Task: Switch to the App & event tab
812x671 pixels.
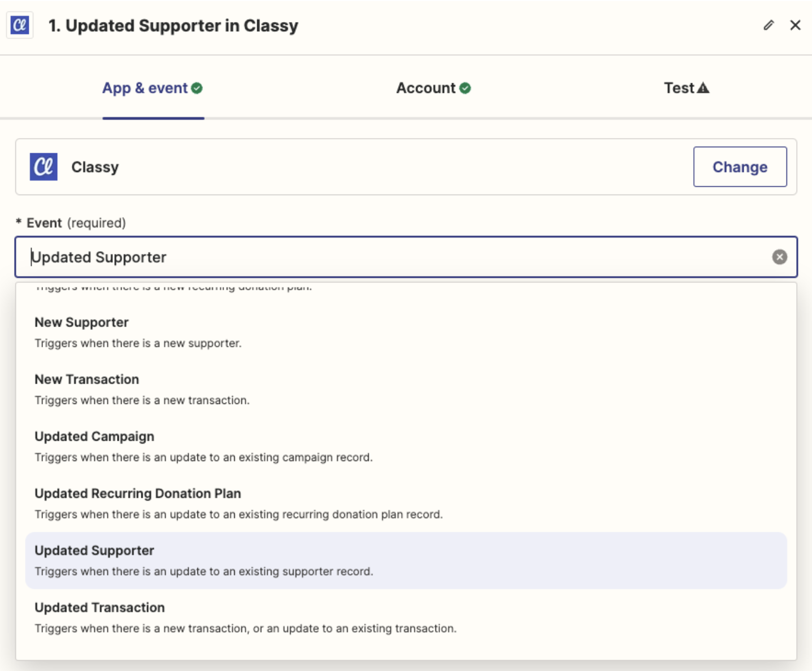Action: pos(153,88)
